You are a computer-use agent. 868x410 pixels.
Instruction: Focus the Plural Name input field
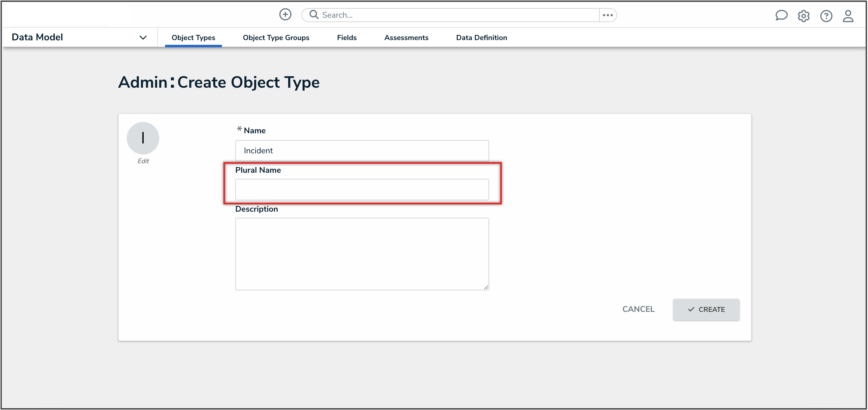click(362, 190)
